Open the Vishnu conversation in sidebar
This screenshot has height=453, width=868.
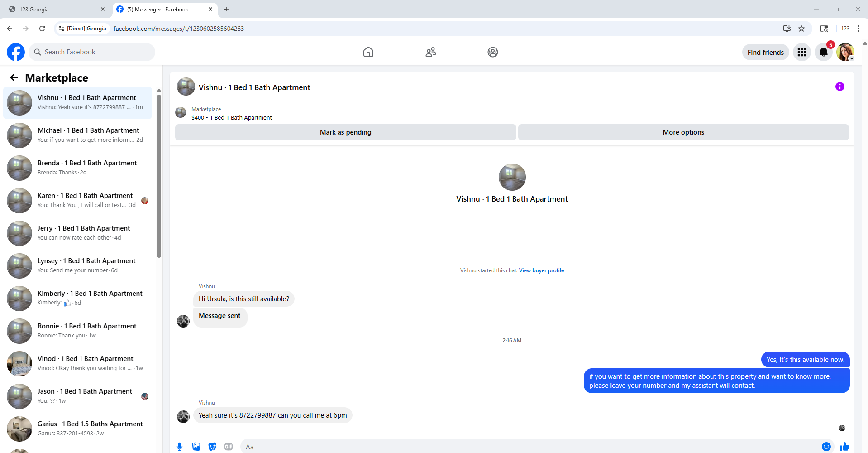click(x=78, y=103)
